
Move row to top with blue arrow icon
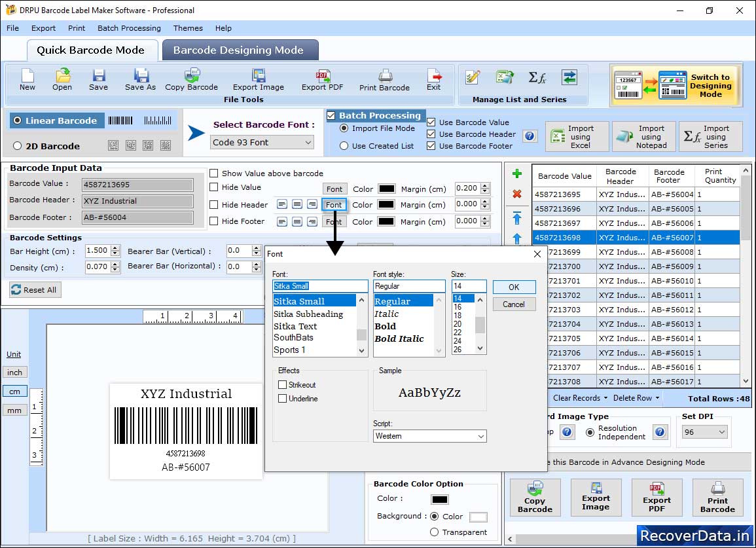point(517,218)
